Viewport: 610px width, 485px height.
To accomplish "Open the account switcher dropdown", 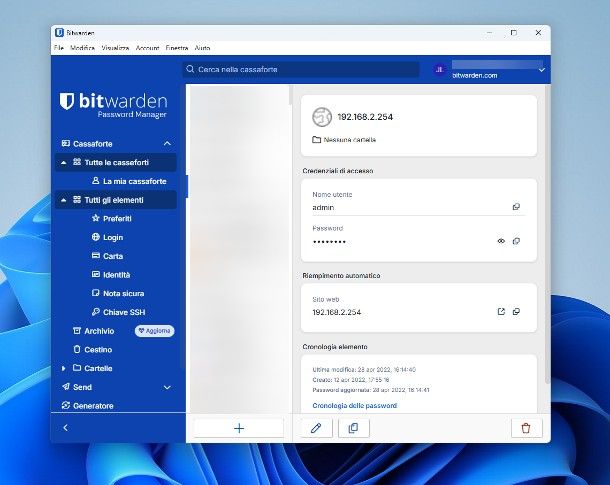I will coord(542,70).
